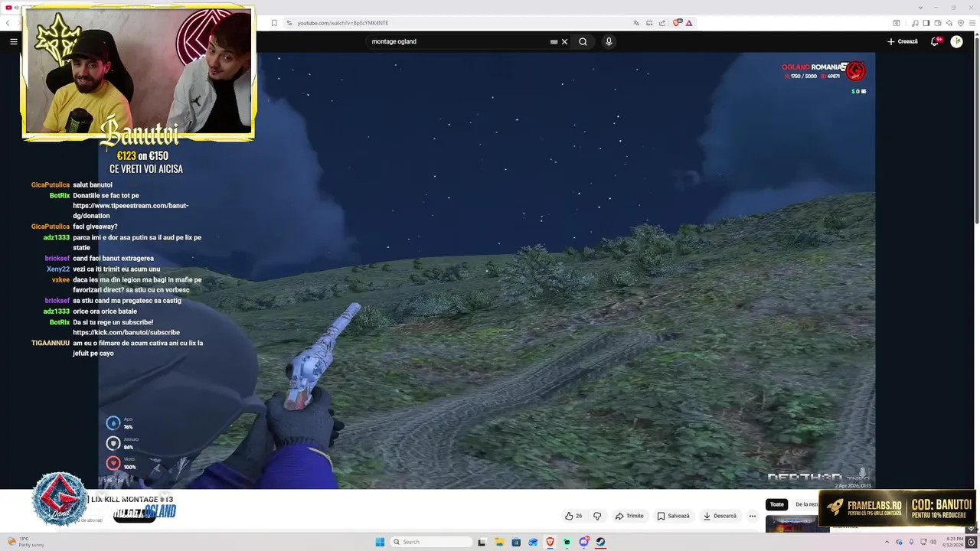The width and height of the screenshot is (980, 551).
Task: Open Brave Shields lion icon
Action: 677,23
